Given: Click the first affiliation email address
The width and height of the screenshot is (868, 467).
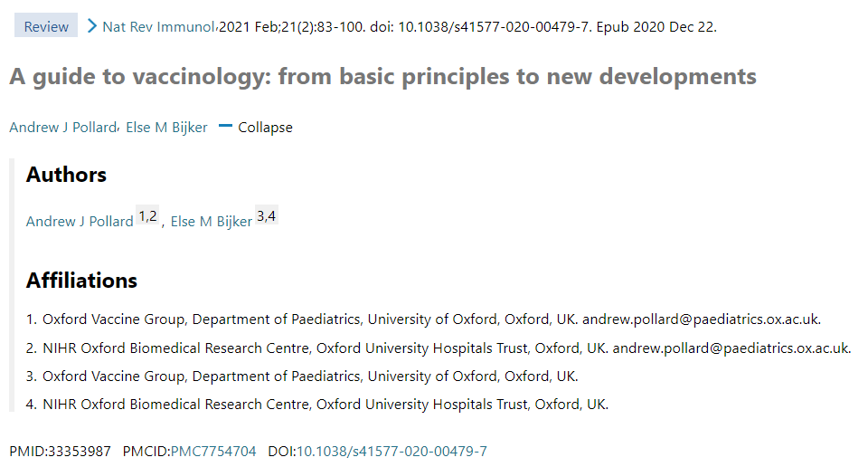Looking at the screenshot, I should point(702,319).
